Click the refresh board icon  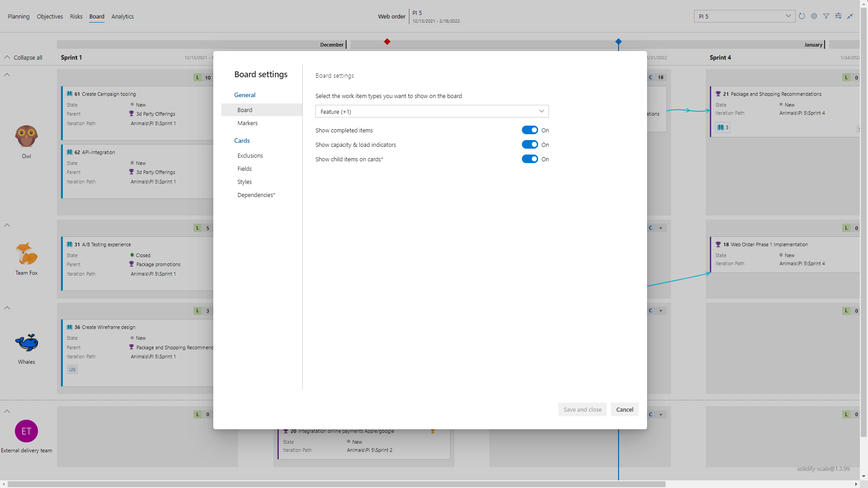pyautogui.click(x=802, y=16)
